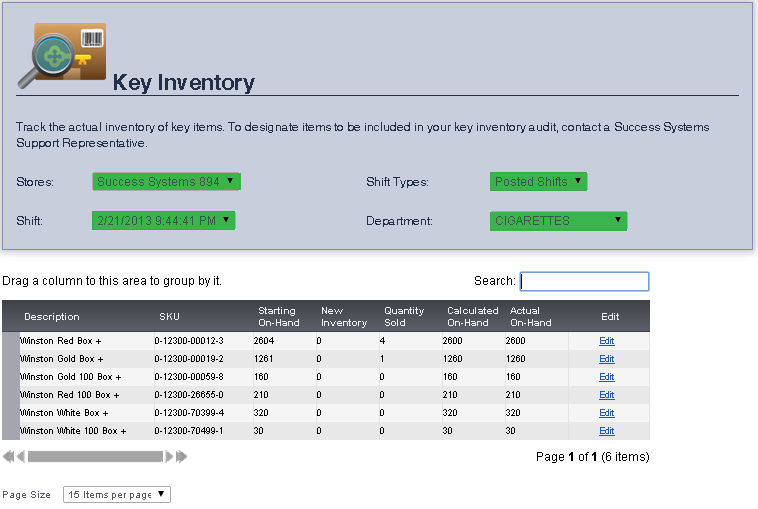Edit the Winston Gold Box + row
Image resolution: width=758 pixels, height=509 pixels.
click(607, 359)
